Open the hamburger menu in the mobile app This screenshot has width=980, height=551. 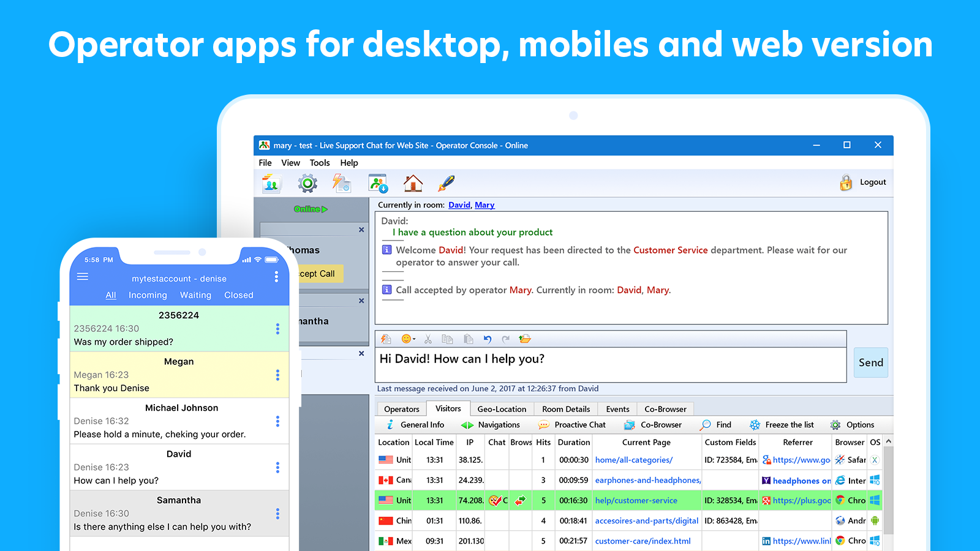click(83, 276)
